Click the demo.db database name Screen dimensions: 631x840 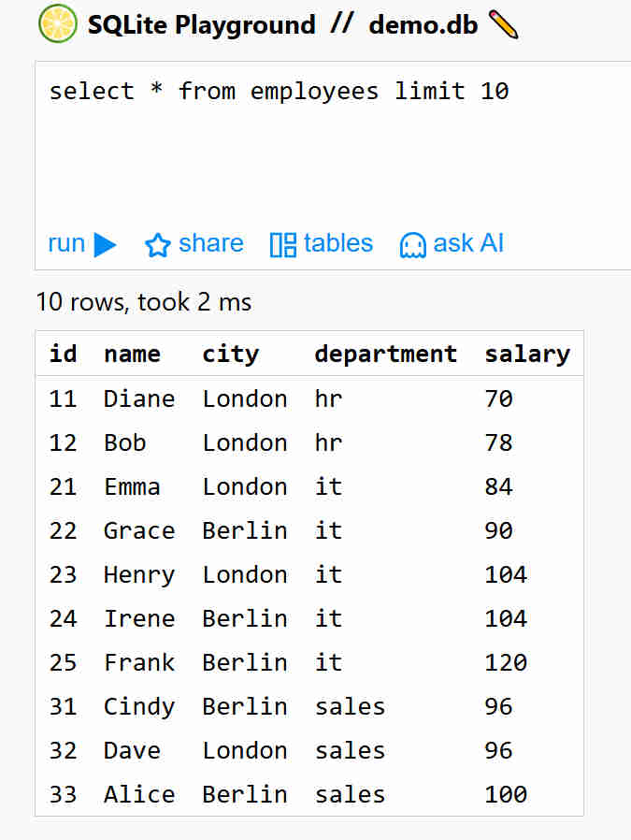pyautogui.click(x=423, y=24)
